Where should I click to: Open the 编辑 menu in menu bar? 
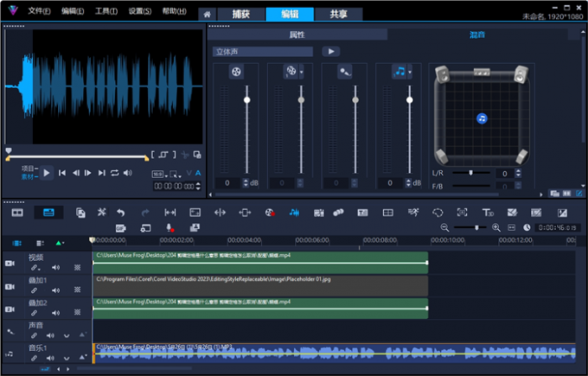pos(73,11)
